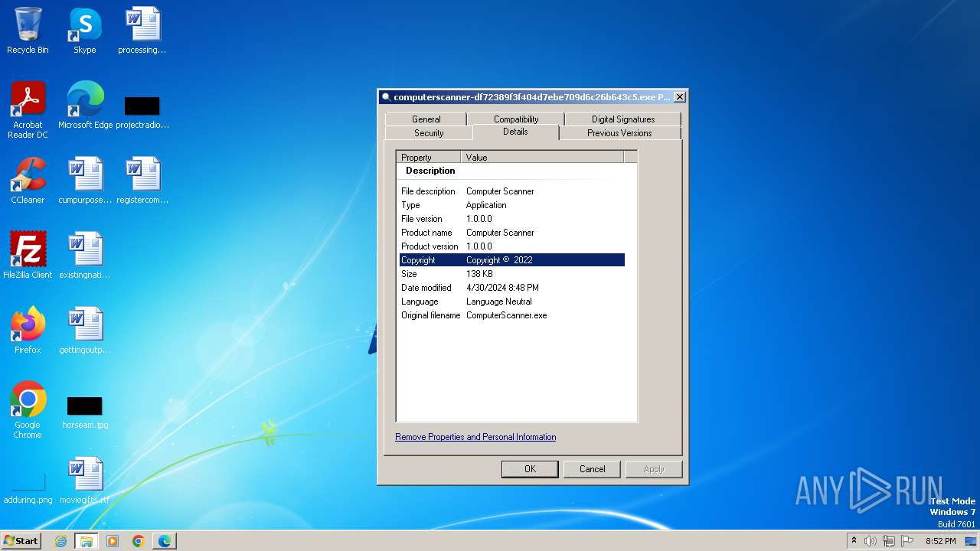Select the registercom Word document
This screenshot has height=551, width=980.
pos(142,181)
